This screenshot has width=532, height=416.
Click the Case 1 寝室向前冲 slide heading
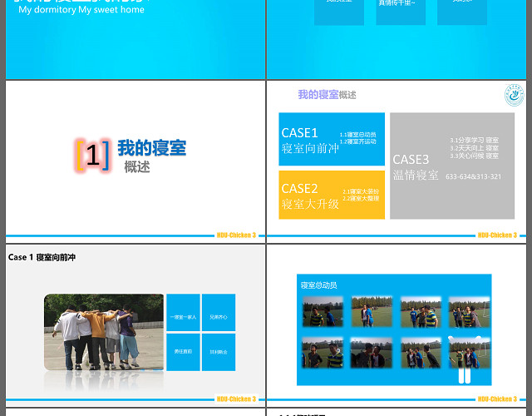point(42,257)
